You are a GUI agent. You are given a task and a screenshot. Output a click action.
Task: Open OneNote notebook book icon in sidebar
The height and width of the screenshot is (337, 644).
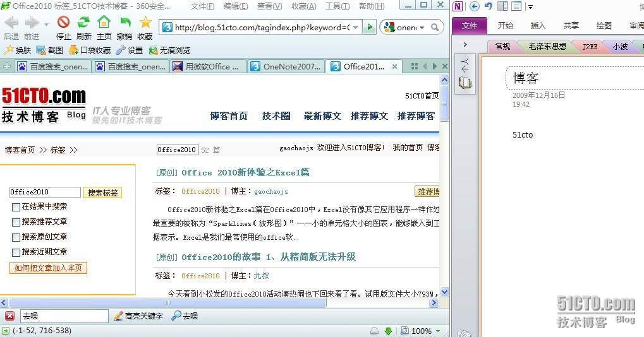(465, 83)
